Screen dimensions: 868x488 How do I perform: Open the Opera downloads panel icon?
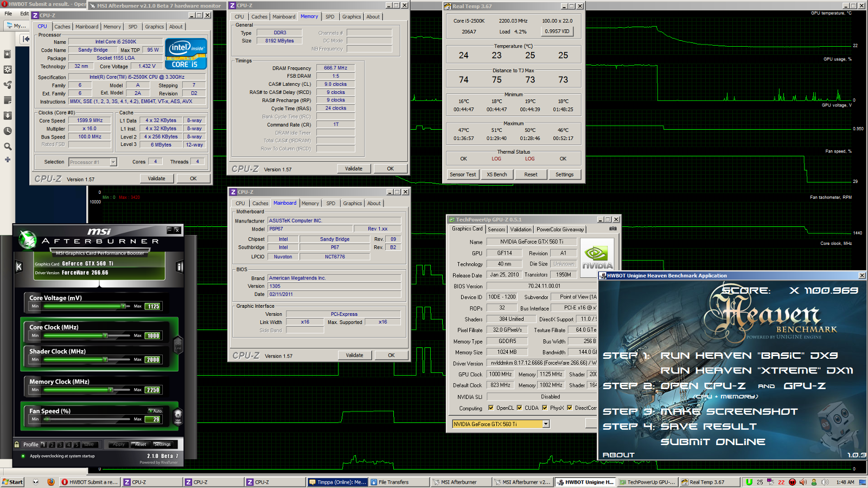click(x=8, y=116)
